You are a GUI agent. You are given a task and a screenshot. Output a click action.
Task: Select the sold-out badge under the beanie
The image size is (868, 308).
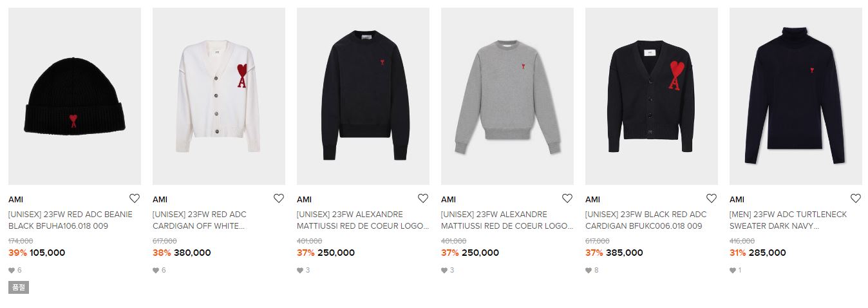[19, 287]
